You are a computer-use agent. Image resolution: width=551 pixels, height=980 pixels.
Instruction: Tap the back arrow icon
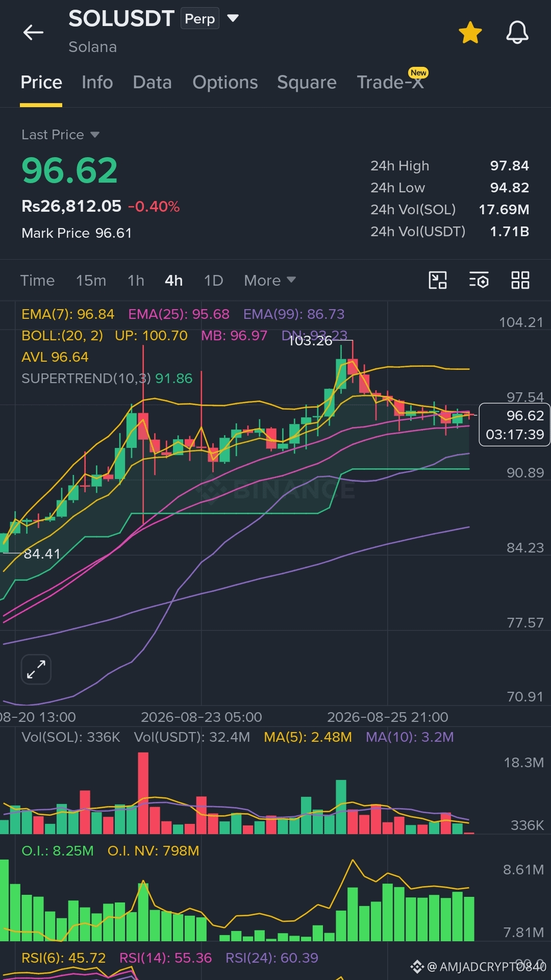tap(33, 33)
